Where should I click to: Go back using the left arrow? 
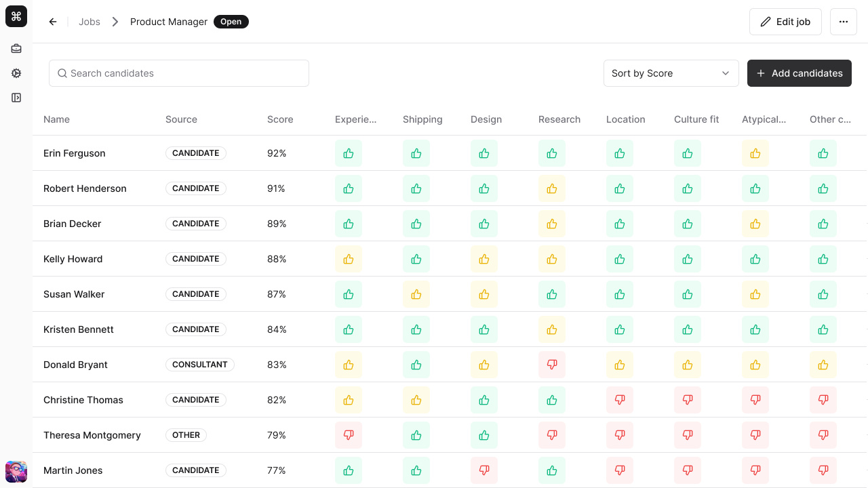click(53, 22)
